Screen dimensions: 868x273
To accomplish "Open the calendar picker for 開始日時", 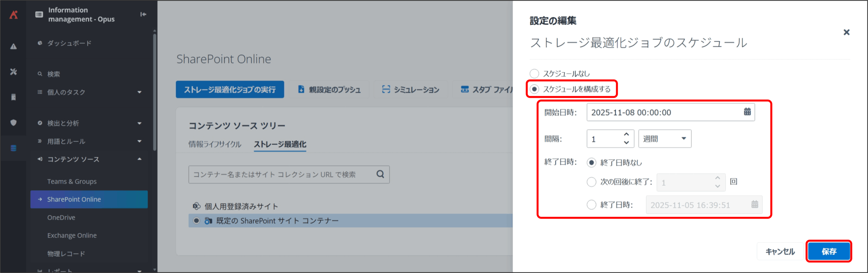I will click(747, 112).
